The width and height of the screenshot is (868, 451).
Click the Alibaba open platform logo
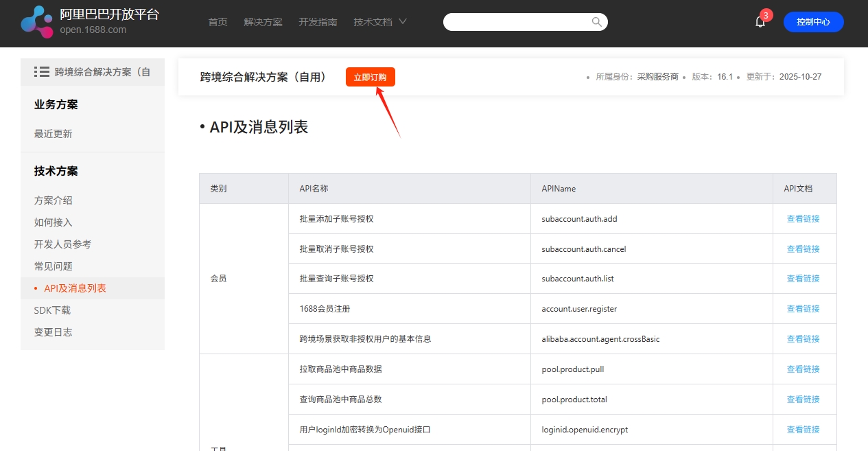coord(37,21)
